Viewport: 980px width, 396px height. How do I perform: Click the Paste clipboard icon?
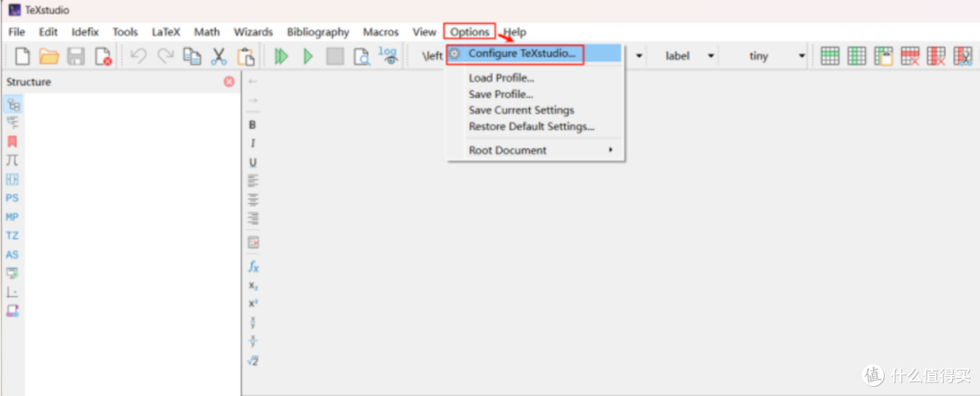point(246,56)
